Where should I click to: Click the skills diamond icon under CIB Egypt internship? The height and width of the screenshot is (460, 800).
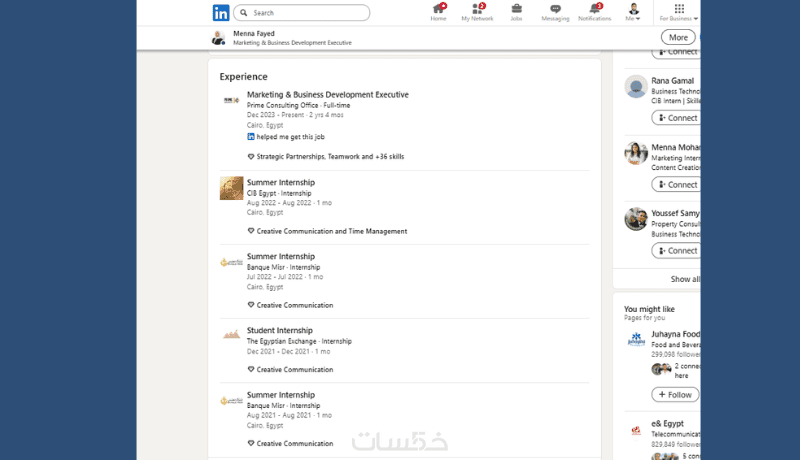[251, 231]
